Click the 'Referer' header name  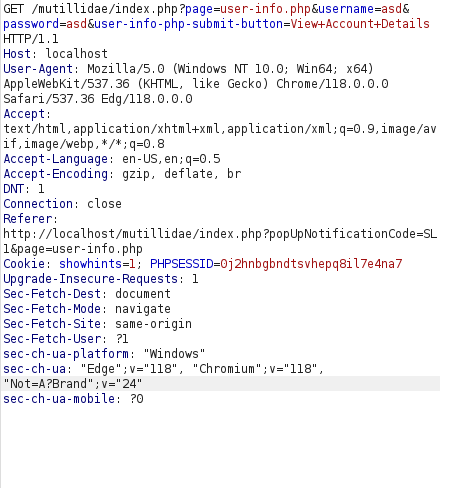coord(28,219)
